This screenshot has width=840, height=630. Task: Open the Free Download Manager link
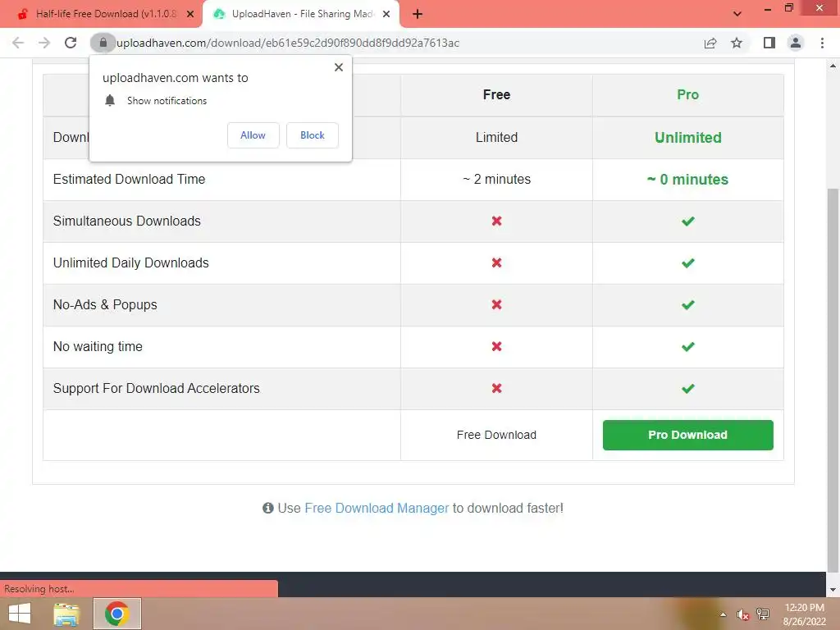click(376, 508)
